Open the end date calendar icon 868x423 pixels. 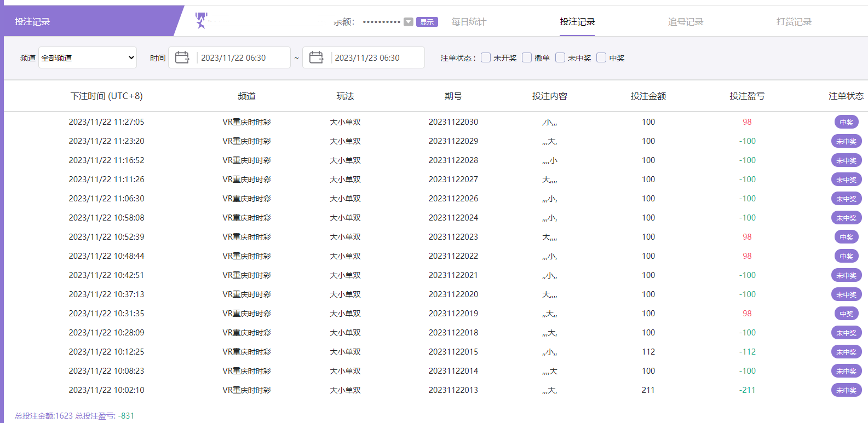tap(316, 57)
